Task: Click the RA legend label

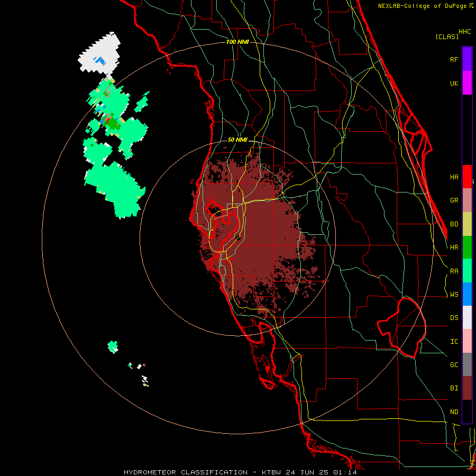Action: [x=454, y=271]
